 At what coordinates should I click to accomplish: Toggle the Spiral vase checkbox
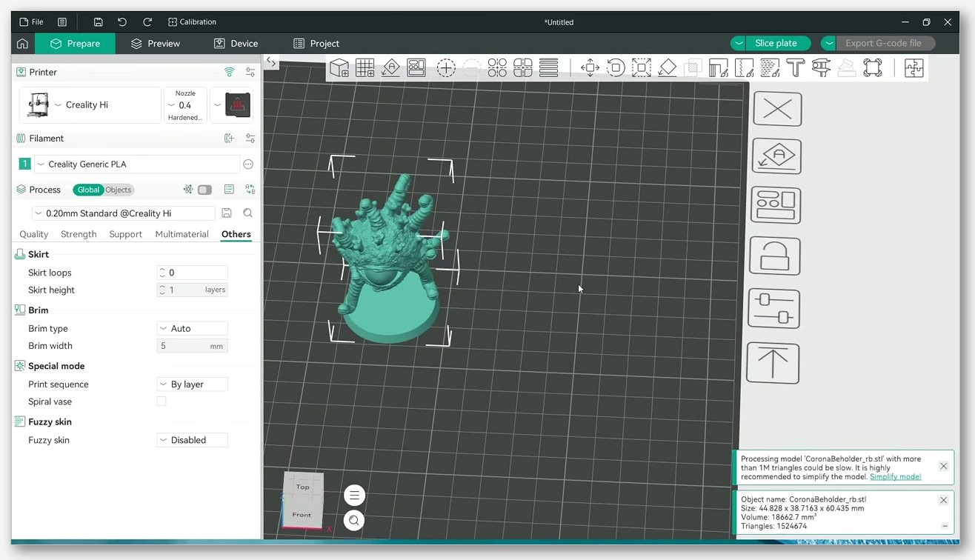coord(162,401)
